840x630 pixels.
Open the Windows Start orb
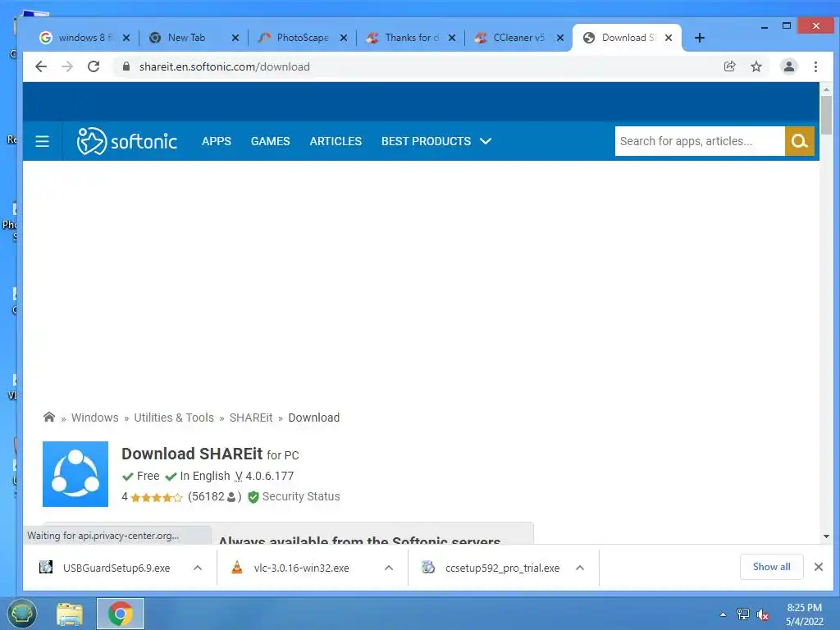point(22,614)
